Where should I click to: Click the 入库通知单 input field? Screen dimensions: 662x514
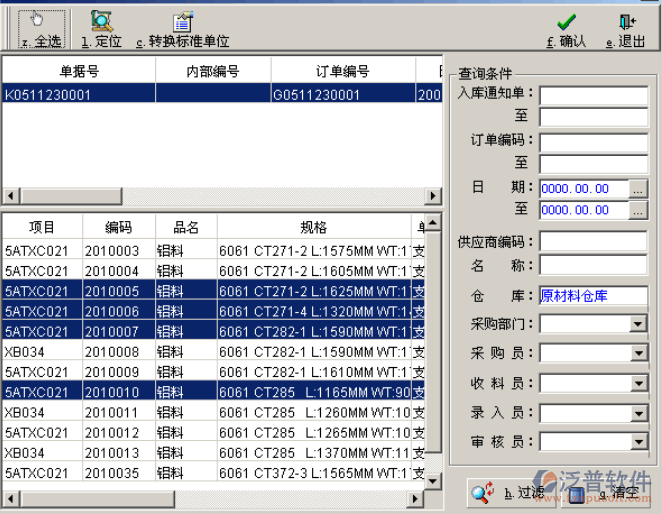[593, 95]
